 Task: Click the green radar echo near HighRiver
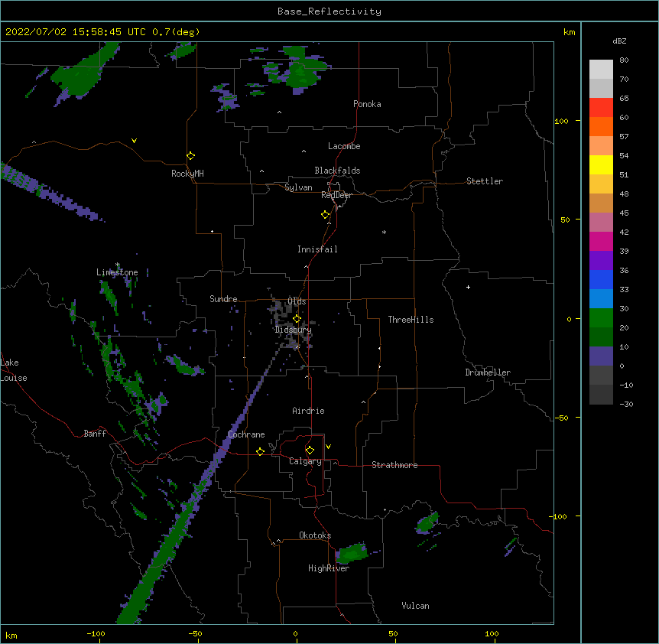point(352,553)
